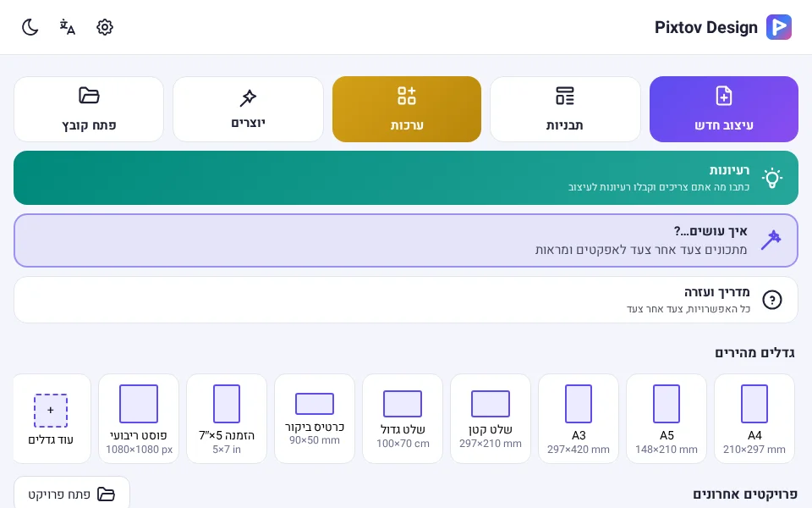Choose שלט קטן 297×210 mm size
Image resolution: width=812 pixels, height=508 pixels.
tap(491, 419)
